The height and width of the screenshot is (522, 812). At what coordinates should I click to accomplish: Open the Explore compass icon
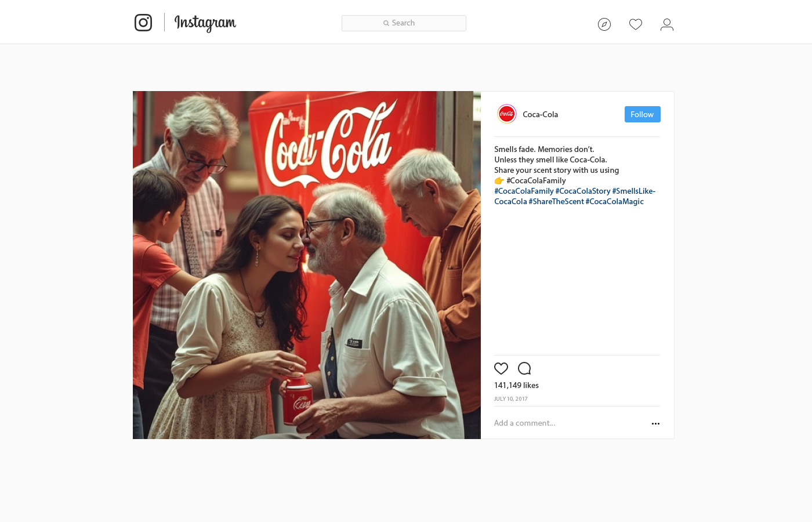[604, 24]
